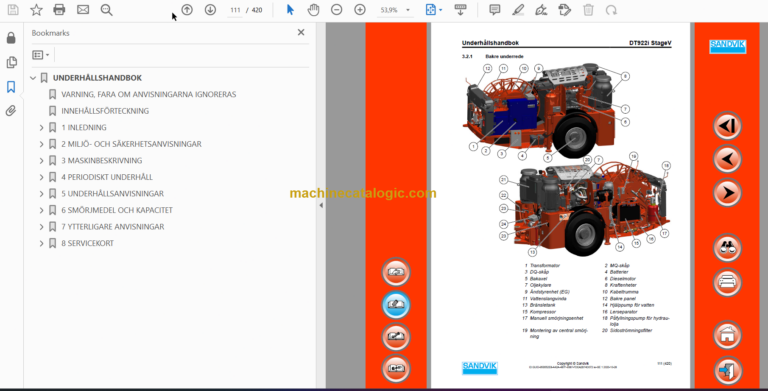Open the Page Thumbnails panel icon
The height and width of the screenshot is (391, 768).
coord(11,62)
